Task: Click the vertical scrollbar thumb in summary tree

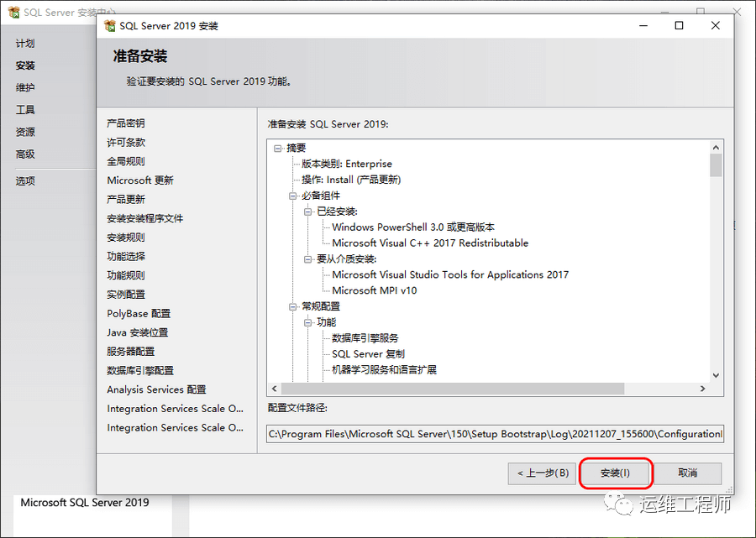Action: (x=716, y=165)
